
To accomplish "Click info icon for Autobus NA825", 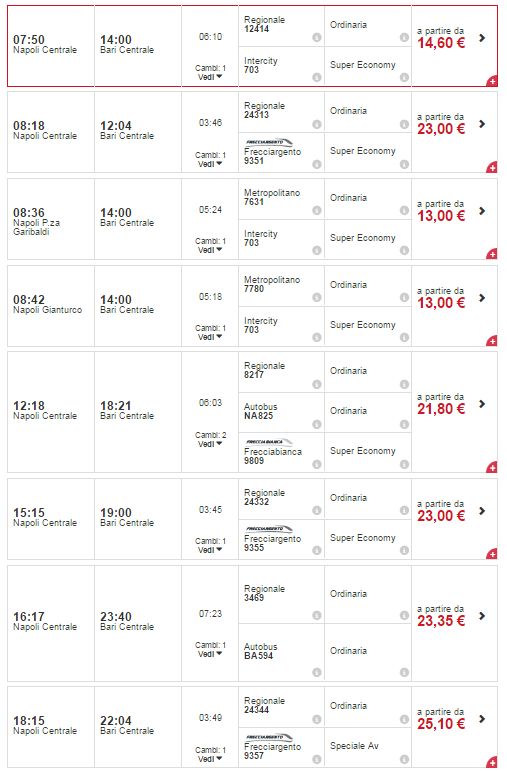I will click(x=317, y=424).
